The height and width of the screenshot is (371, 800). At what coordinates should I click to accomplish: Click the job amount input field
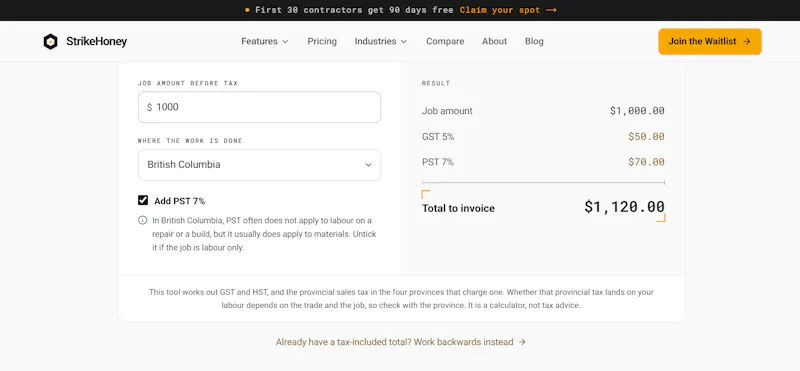pos(259,107)
